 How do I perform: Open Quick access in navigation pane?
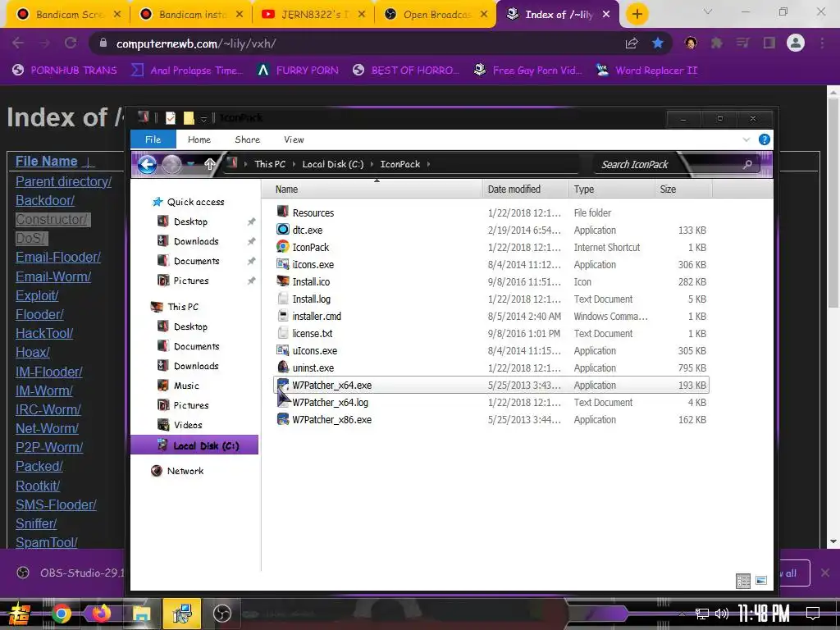pyautogui.click(x=195, y=202)
